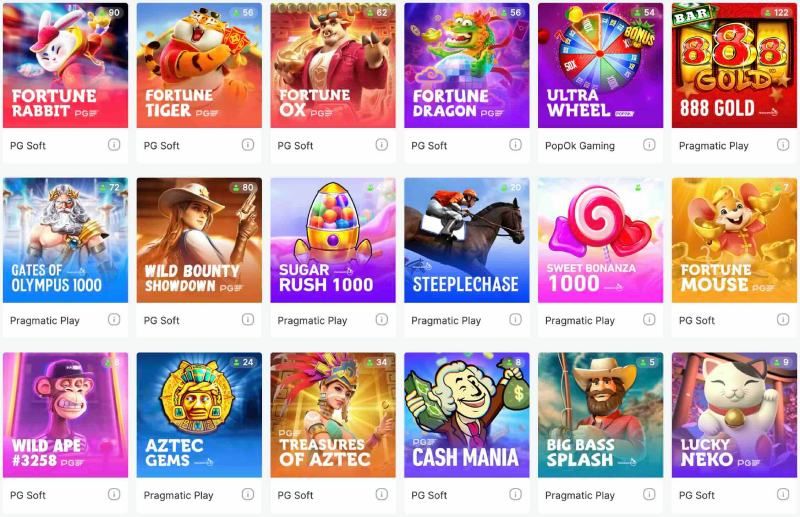
Task: Launch Fortune Ox game thumbnail
Action: (333, 65)
